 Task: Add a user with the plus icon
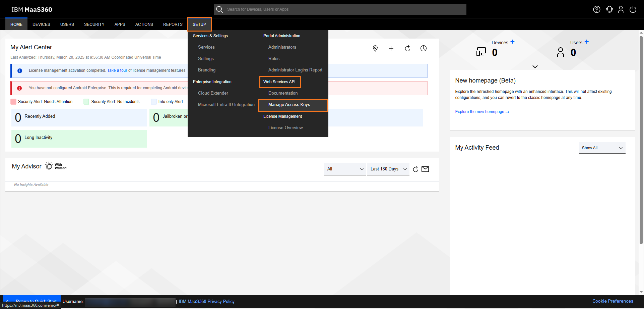click(x=586, y=42)
